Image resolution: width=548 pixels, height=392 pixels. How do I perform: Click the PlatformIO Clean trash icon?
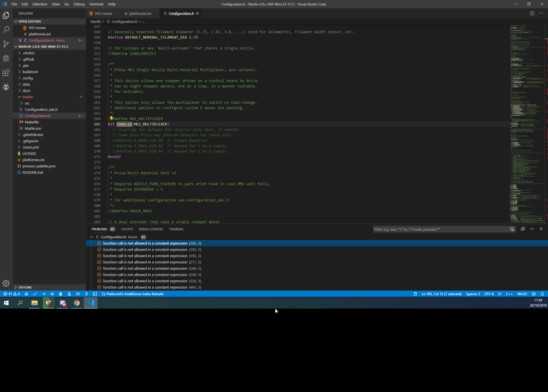(x=61, y=294)
